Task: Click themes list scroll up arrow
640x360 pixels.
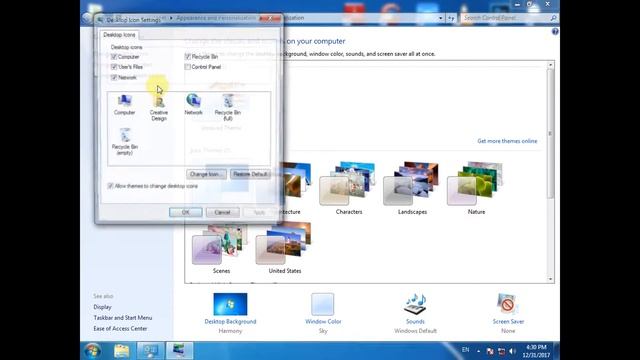Action: (x=550, y=65)
